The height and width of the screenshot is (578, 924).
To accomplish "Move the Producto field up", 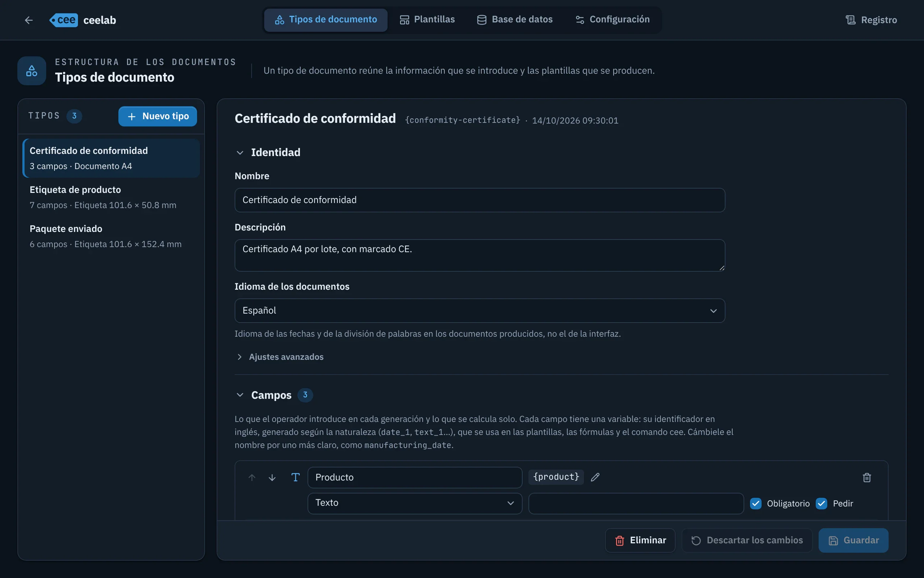I will pos(252,478).
